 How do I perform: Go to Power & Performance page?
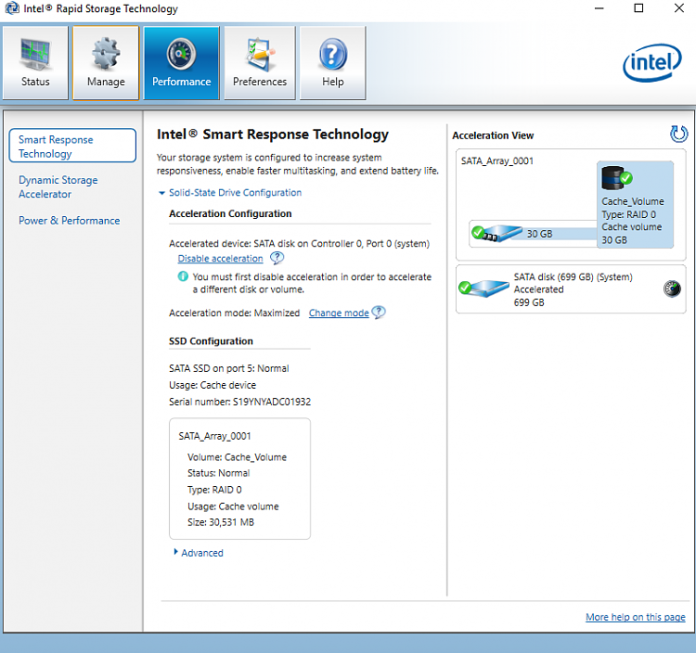69,221
